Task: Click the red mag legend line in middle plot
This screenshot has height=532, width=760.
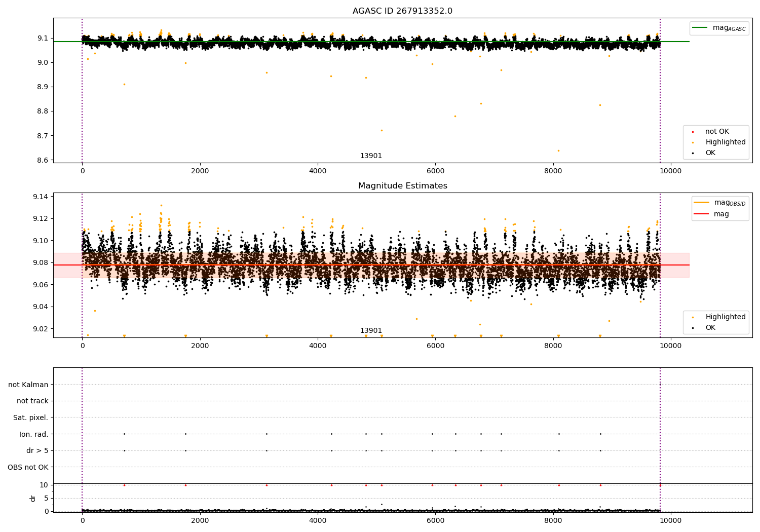Action: (x=701, y=214)
